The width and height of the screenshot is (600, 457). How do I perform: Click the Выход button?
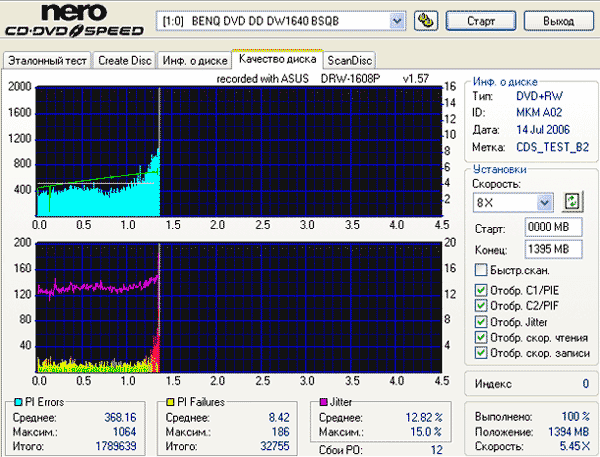pyautogui.click(x=558, y=21)
